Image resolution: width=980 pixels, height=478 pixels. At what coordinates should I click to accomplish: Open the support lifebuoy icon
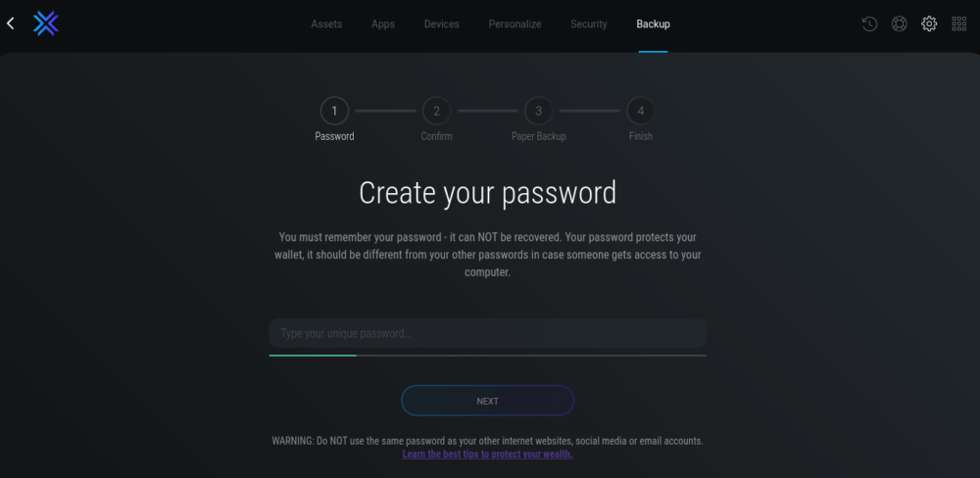pyautogui.click(x=899, y=24)
